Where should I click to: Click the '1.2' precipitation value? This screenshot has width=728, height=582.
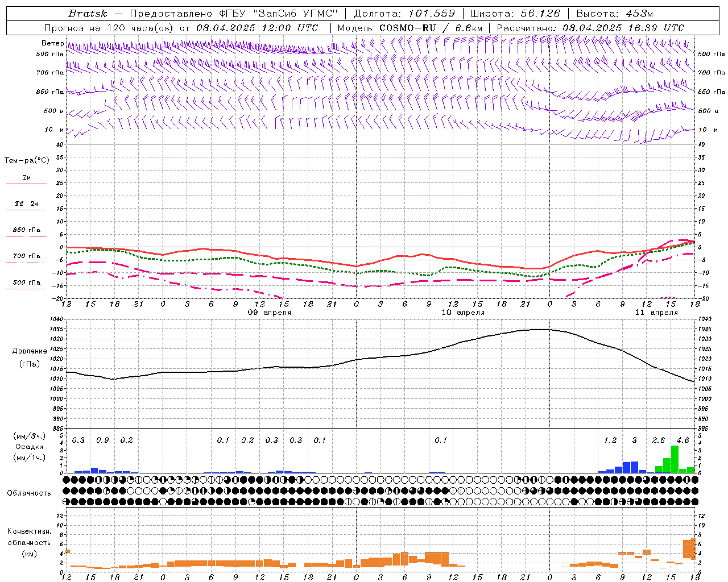(x=610, y=440)
